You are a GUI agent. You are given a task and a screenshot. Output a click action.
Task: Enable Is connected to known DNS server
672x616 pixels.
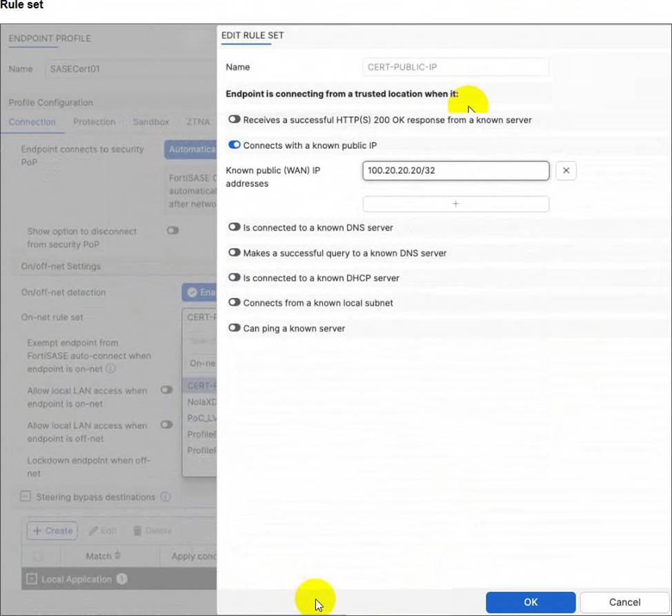click(234, 227)
